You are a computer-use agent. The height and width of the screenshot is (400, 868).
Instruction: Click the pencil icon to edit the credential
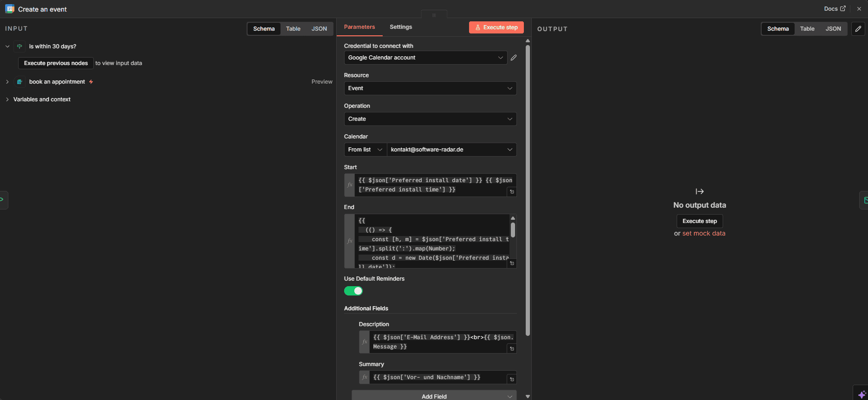click(514, 58)
